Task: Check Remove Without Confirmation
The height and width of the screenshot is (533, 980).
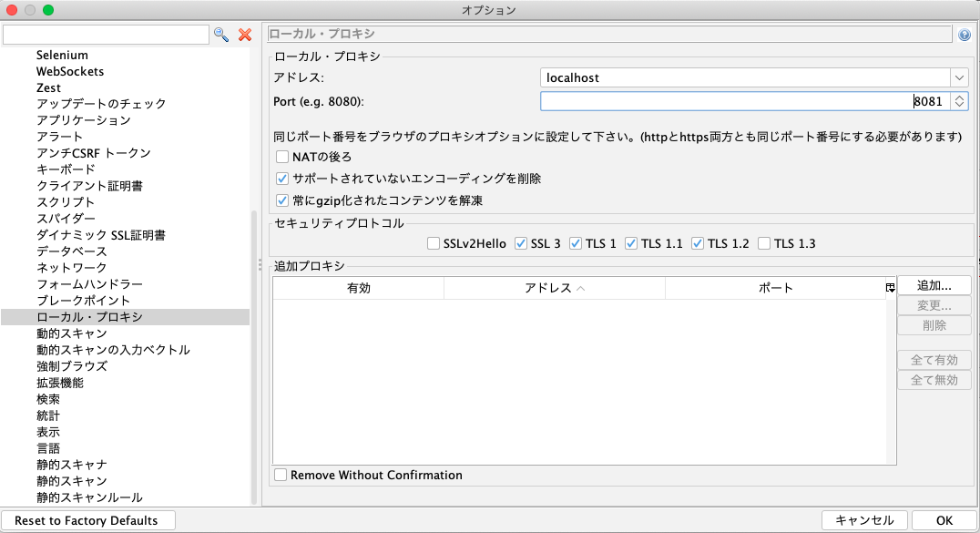Action: click(x=281, y=475)
